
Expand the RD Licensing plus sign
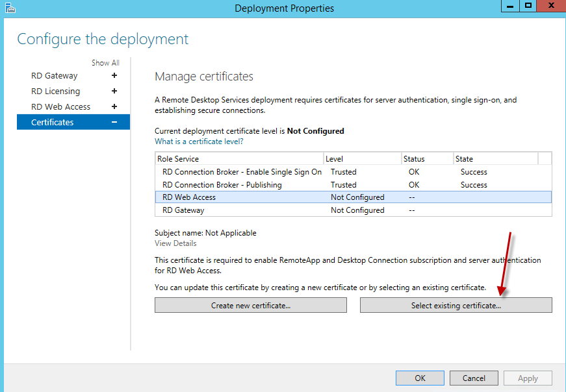(x=114, y=92)
